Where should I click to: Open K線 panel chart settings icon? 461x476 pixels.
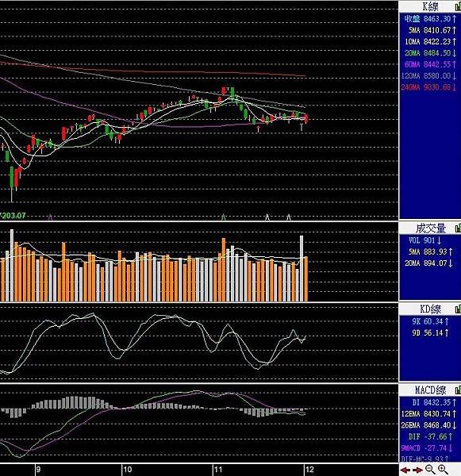(458, 6)
